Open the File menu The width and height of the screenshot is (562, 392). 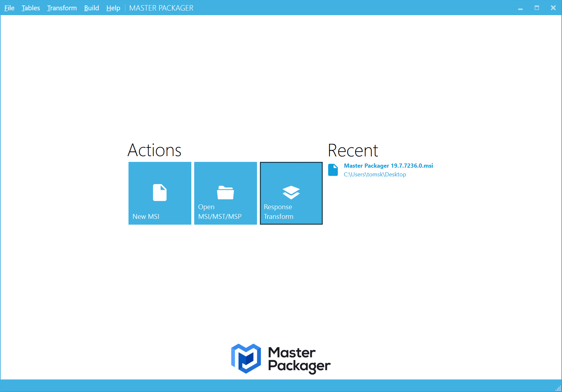9,8
